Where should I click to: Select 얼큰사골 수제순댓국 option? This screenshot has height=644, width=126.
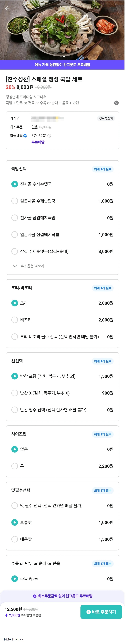63,203
